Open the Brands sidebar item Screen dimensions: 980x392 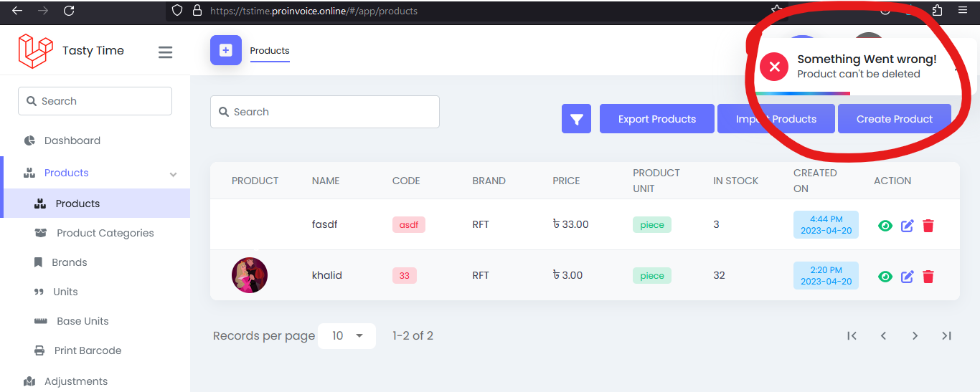[x=70, y=262]
